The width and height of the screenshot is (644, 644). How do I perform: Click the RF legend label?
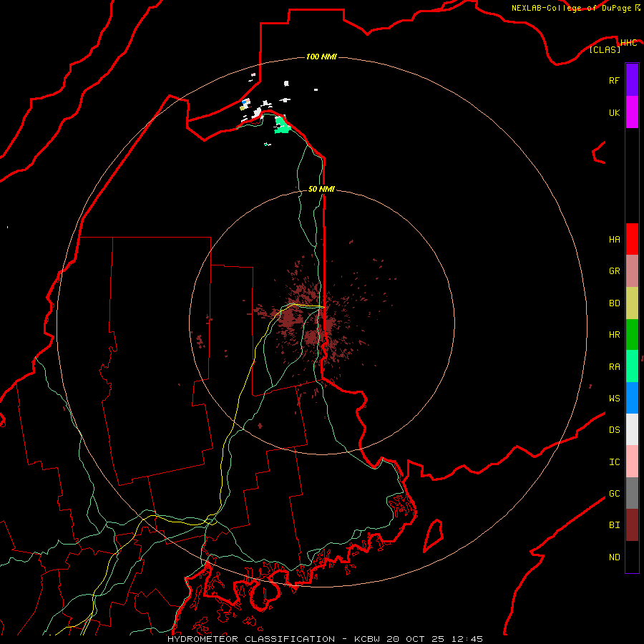tap(614, 80)
